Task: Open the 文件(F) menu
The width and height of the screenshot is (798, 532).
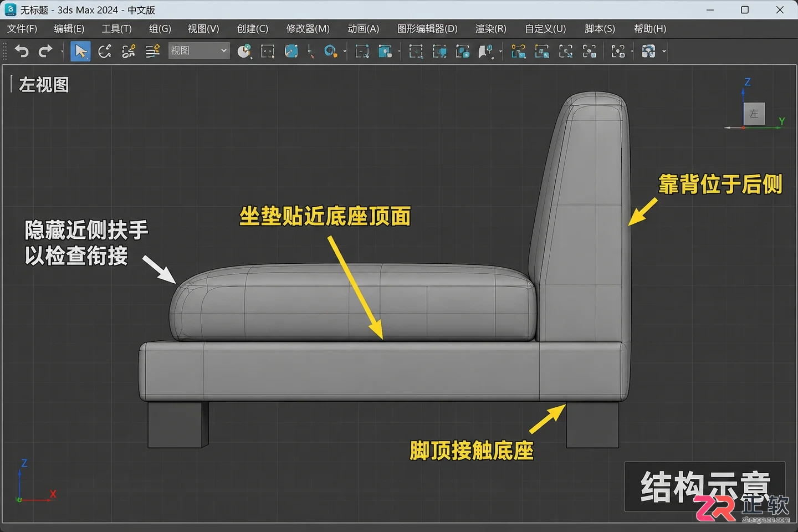Action: 22,29
